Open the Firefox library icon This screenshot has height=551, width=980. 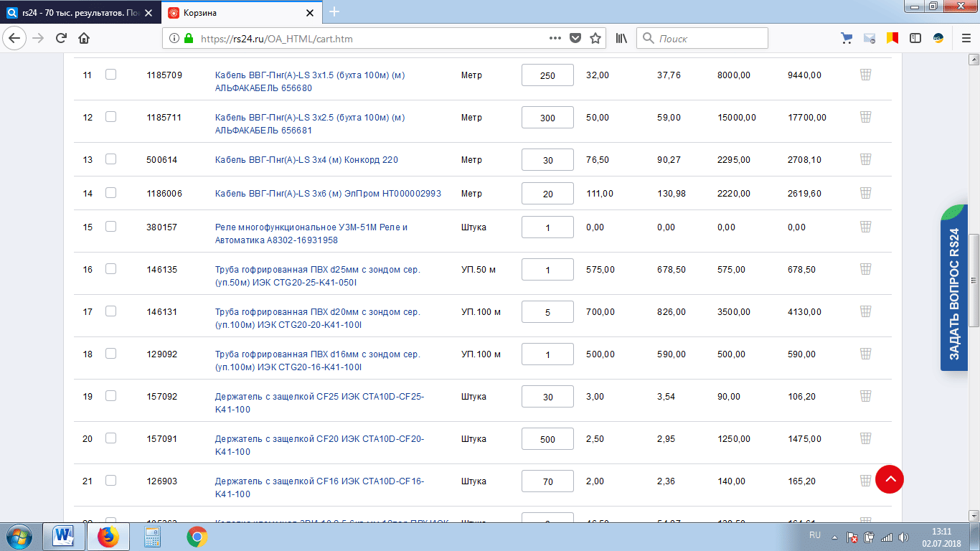tap(621, 39)
